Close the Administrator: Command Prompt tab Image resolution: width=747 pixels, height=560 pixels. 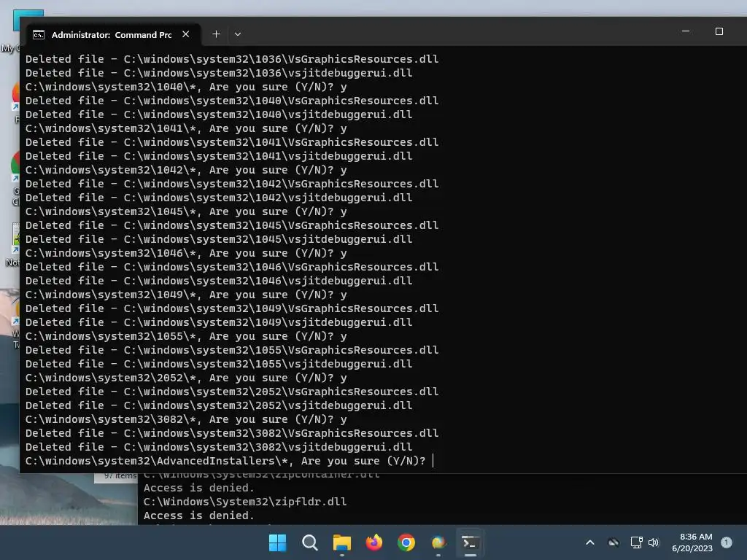click(186, 34)
